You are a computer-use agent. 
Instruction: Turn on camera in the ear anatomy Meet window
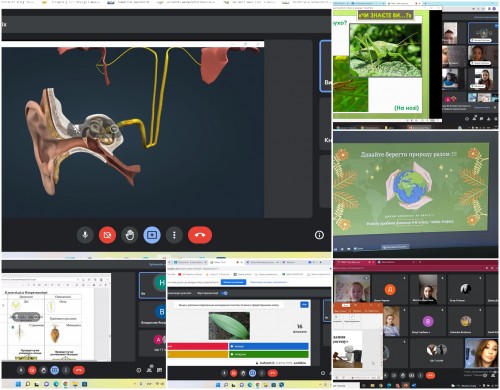tap(107, 235)
